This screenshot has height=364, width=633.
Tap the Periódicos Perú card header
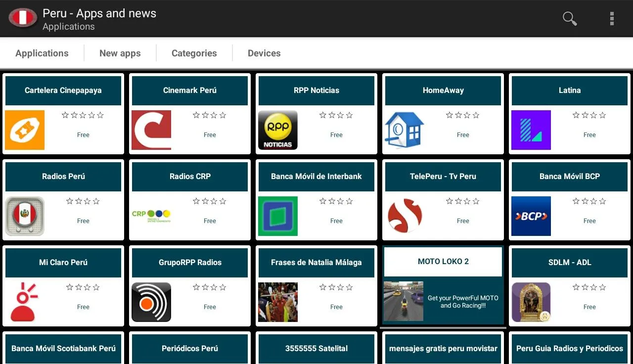190,349
